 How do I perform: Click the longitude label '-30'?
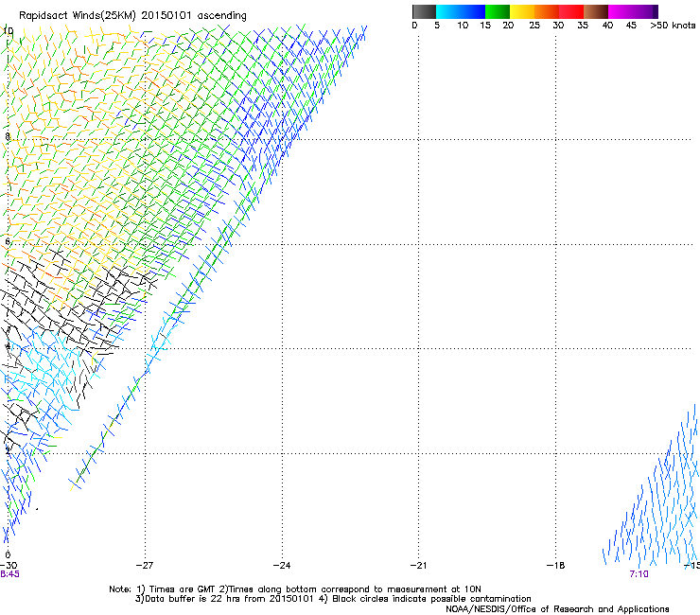(x=9, y=566)
